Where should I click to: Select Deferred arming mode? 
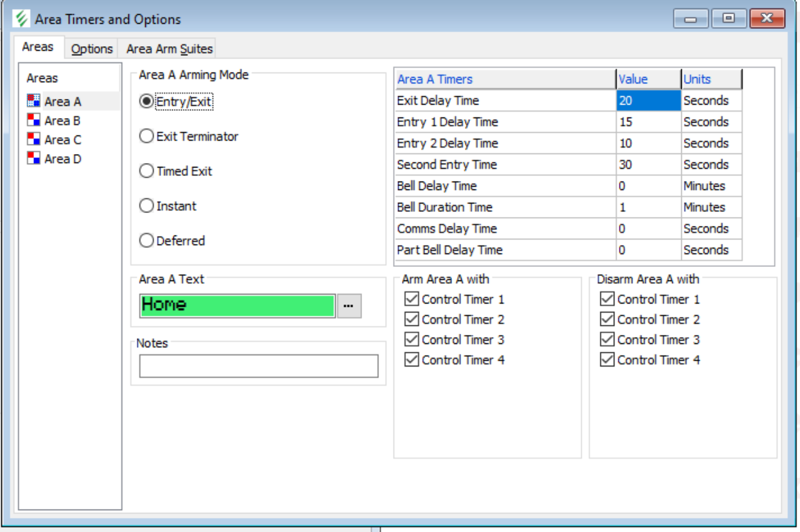coord(147,241)
